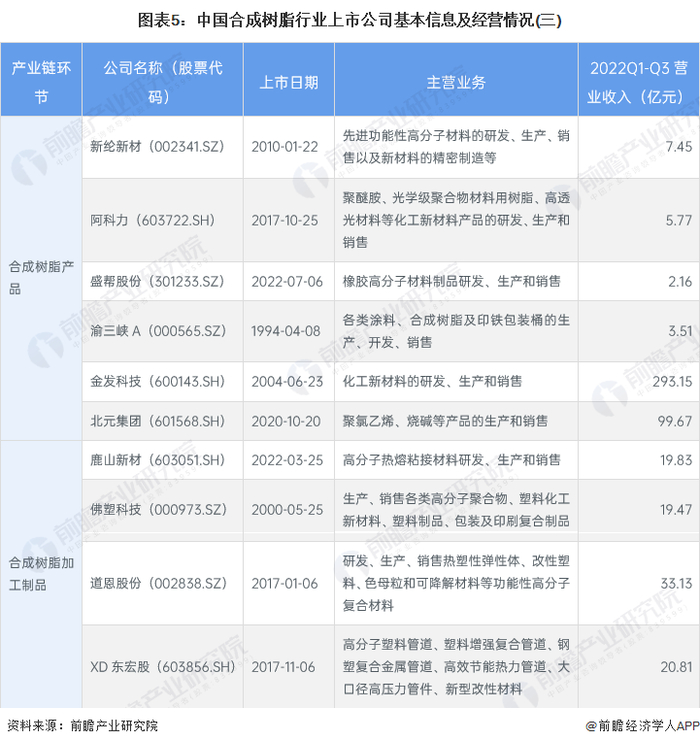Screen dimensions: 700x746
Task: Click revenue value 5.77
Action: click(x=679, y=220)
